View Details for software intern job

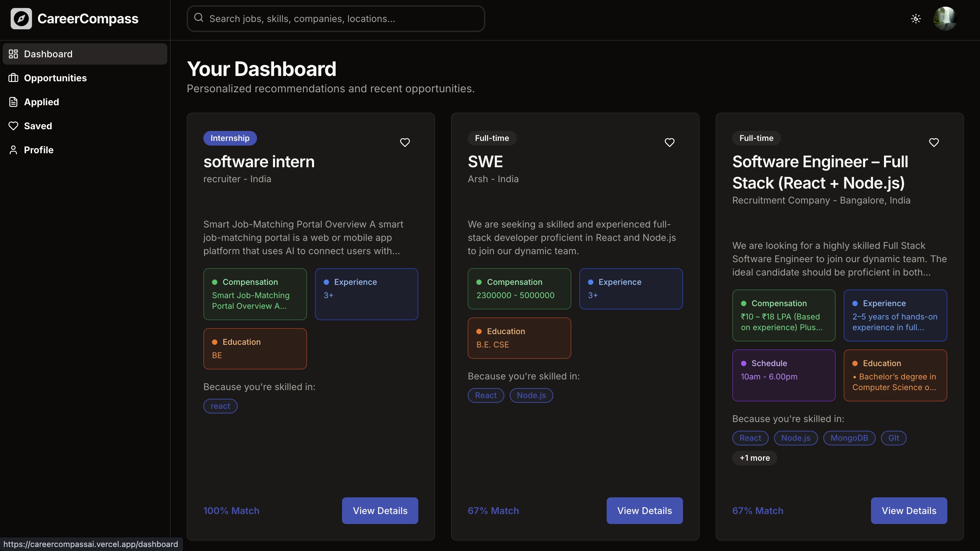[x=380, y=510]
